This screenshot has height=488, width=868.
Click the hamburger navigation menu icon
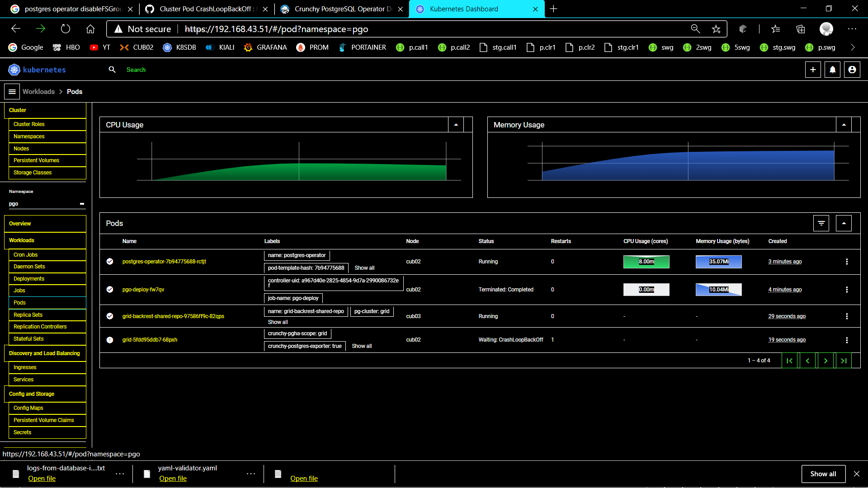click(x=12, y=91)
